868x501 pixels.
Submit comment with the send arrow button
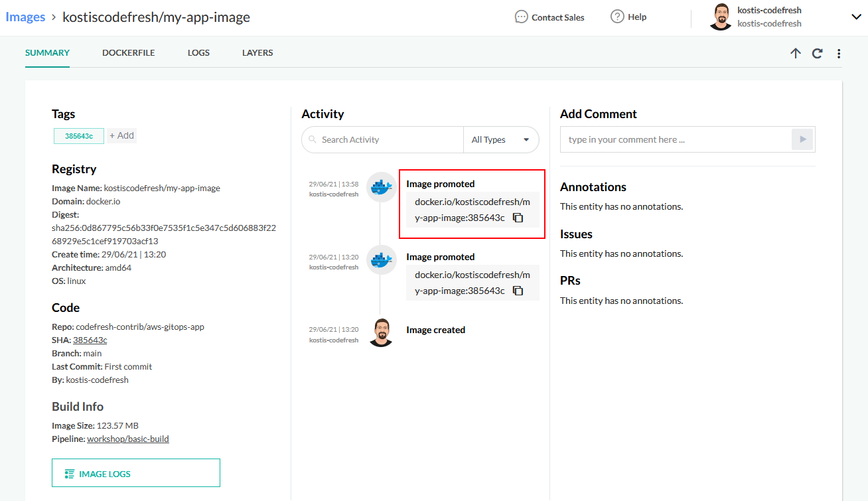point(803,139)
